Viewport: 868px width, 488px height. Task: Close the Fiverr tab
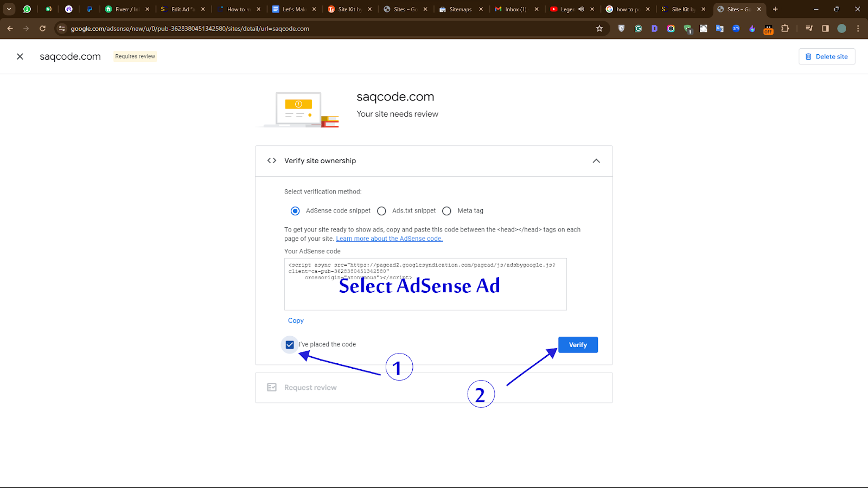(148, 9)
